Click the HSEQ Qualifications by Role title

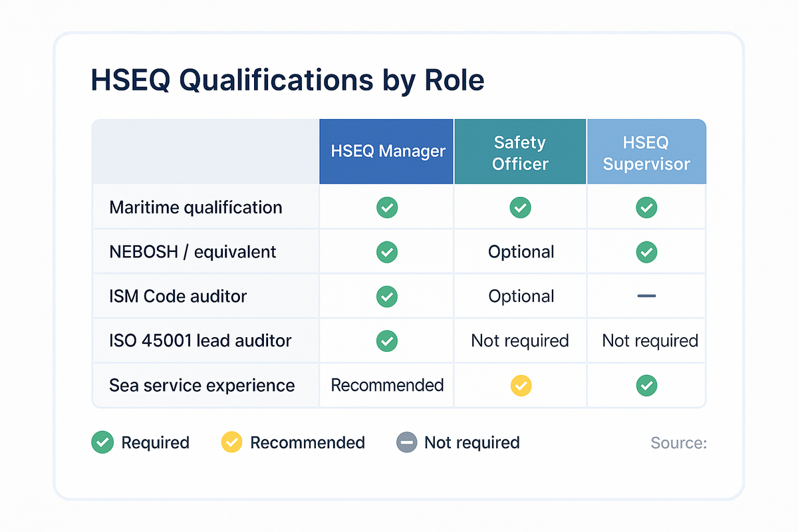point(287,80)
